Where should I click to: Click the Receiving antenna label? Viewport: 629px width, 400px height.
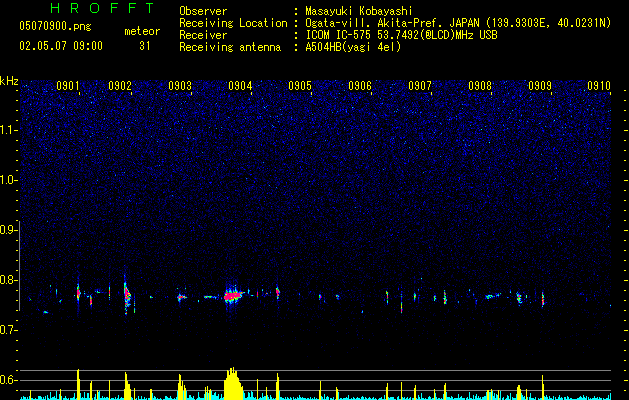click(230, 47)
